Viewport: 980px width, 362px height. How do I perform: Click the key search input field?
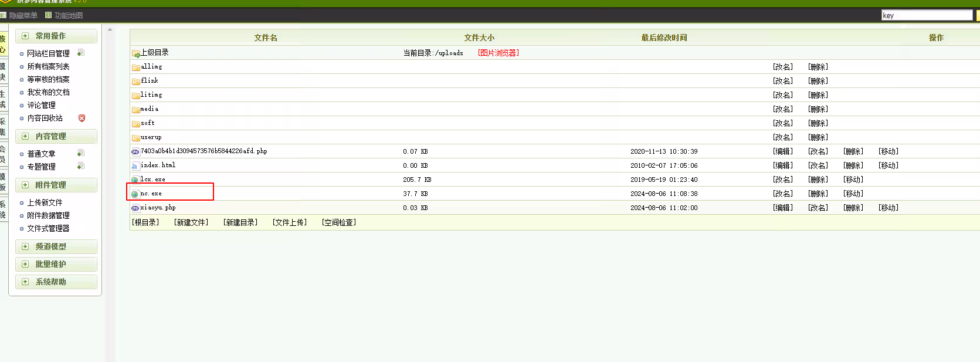(x=926, y=15)
